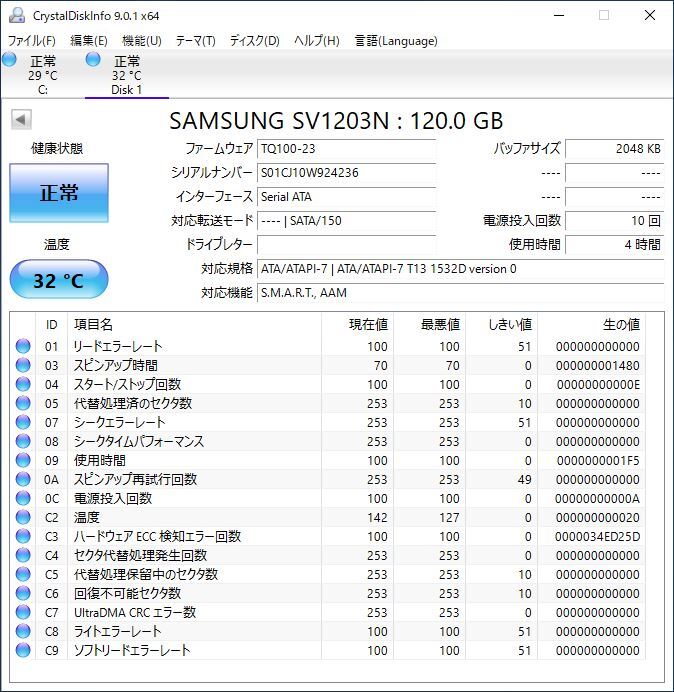Click the 対応転送モード label
The height and width of the screenshot is (692, 674).
(x=212, y=220)
